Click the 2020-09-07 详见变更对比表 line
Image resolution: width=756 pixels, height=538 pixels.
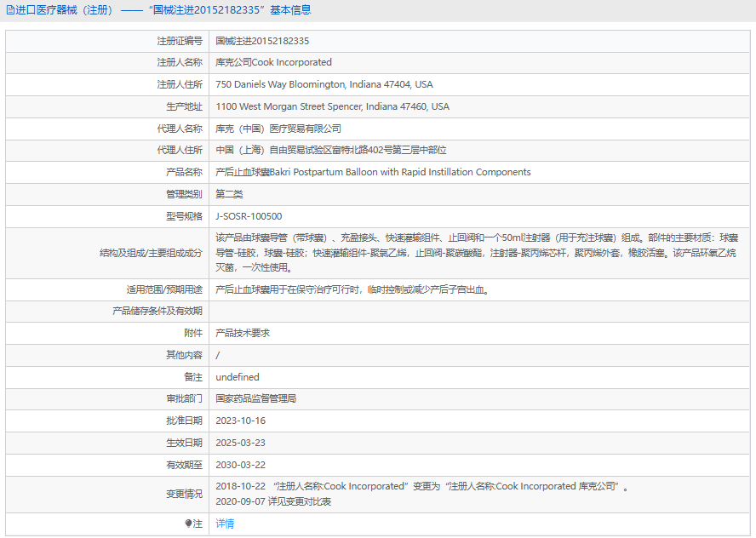click(273, 502)
